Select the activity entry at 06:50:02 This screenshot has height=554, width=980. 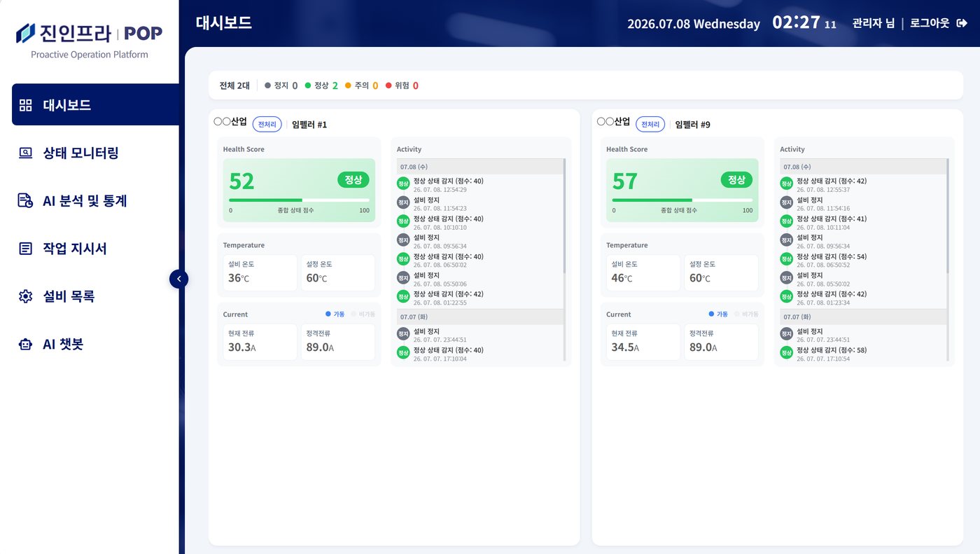[x=479, y=260]
